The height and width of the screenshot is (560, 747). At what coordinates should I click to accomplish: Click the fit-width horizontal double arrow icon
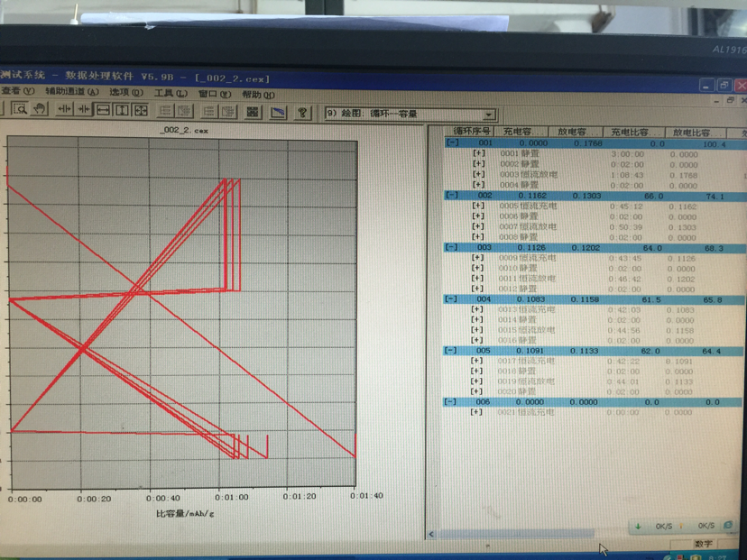103,110
